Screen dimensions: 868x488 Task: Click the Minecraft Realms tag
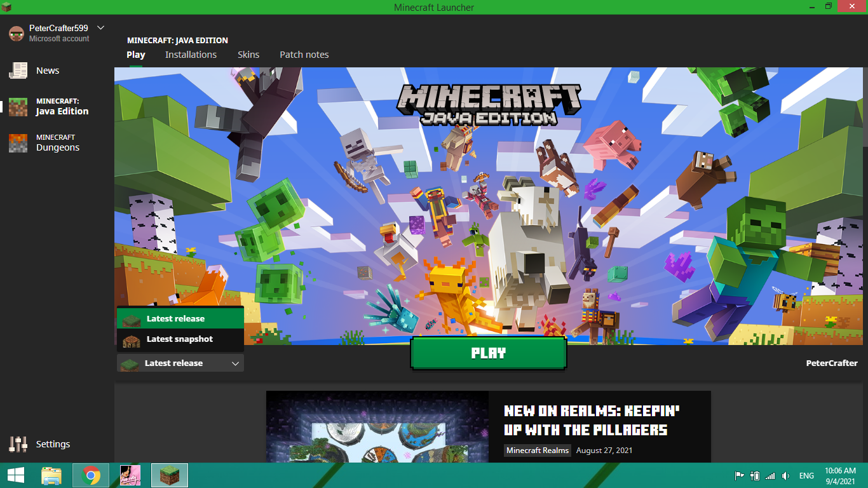pyautogui.click(x=538, y=451)
